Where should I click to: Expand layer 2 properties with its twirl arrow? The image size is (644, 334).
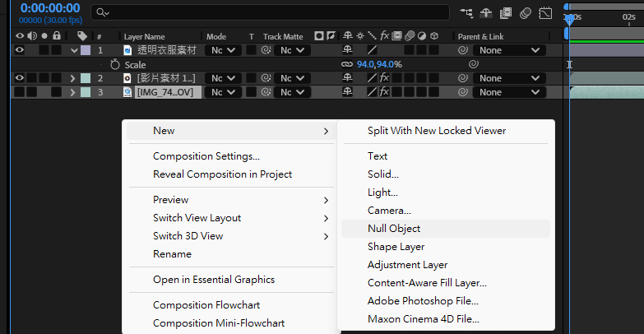click(73, 78)
